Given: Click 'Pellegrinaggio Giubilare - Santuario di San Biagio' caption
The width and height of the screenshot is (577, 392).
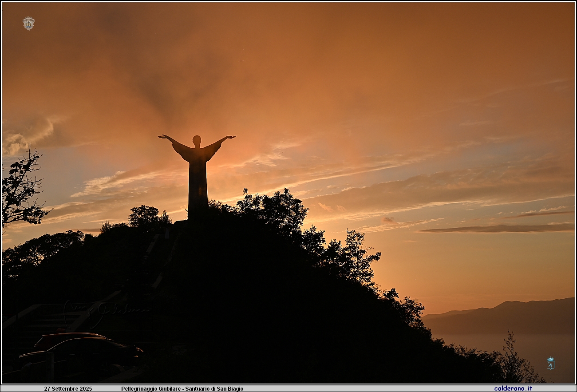Looking at the screenshot, I should pyautogui.click(x=182, y=388).
